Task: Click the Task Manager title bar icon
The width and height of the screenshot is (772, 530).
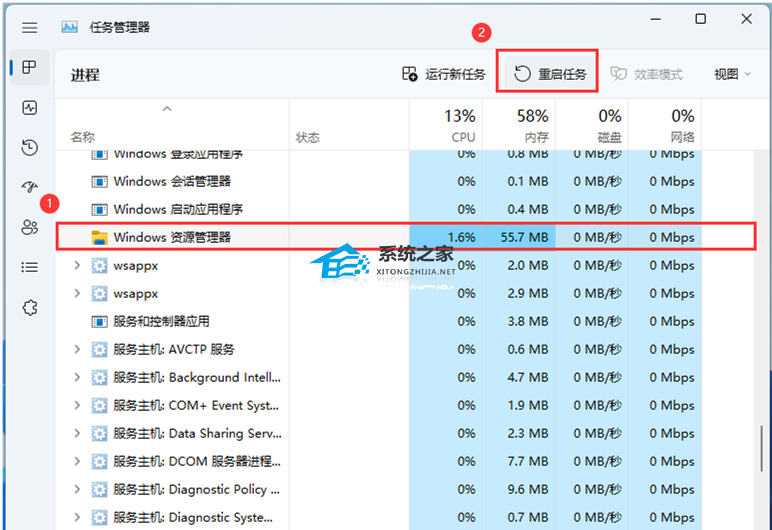Action: pos(69,27)
